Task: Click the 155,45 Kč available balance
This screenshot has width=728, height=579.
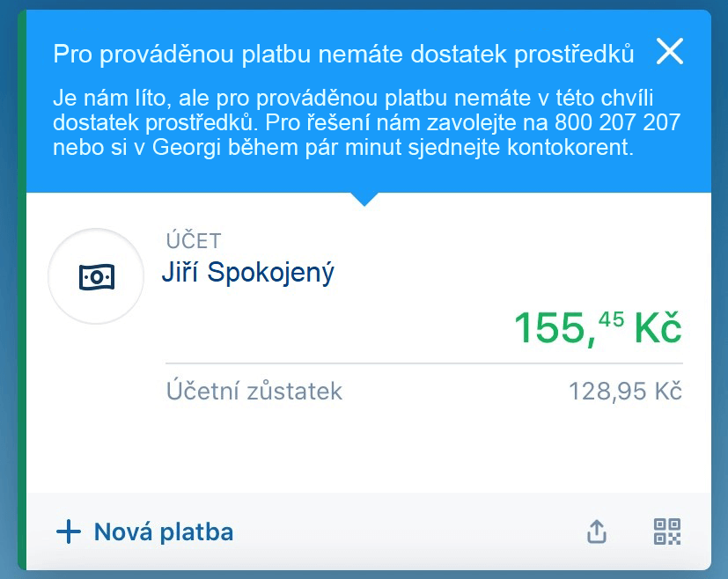Action: pos(598,328)
